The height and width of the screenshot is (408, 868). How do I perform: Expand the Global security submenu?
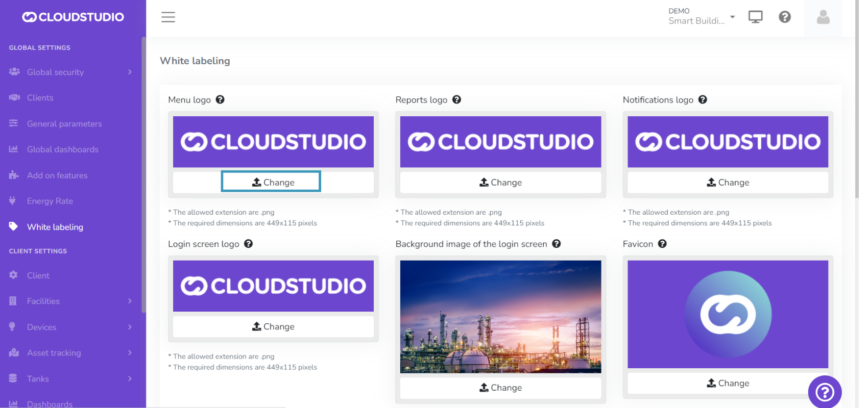(x=71, y=72)
